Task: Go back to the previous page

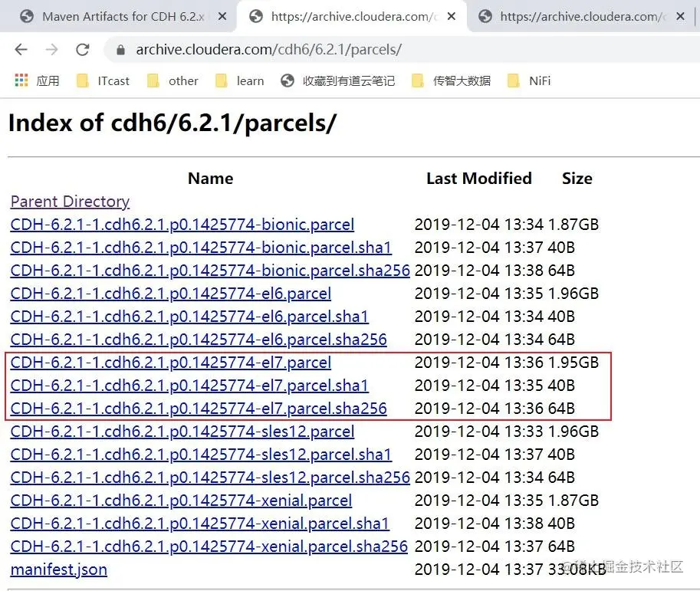Action: pyautogui.click(x=21, y=50)
